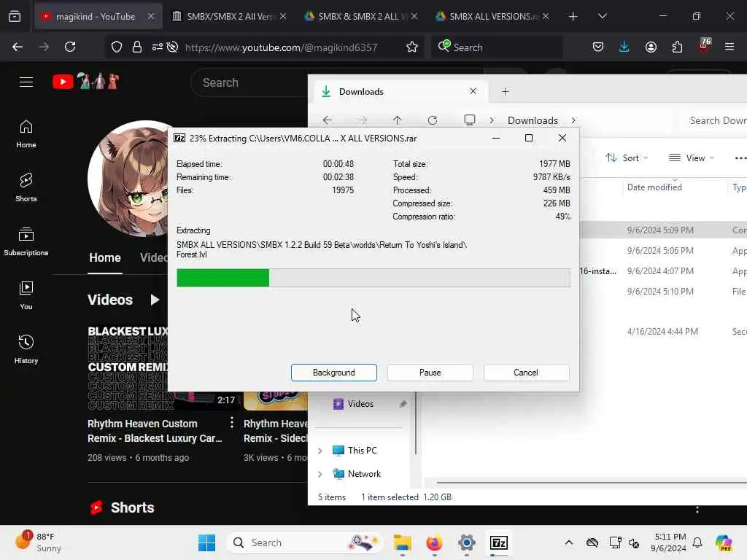747x560 pixels.
Task: Open the You section in YouTube sidebar
Action: 26,296
